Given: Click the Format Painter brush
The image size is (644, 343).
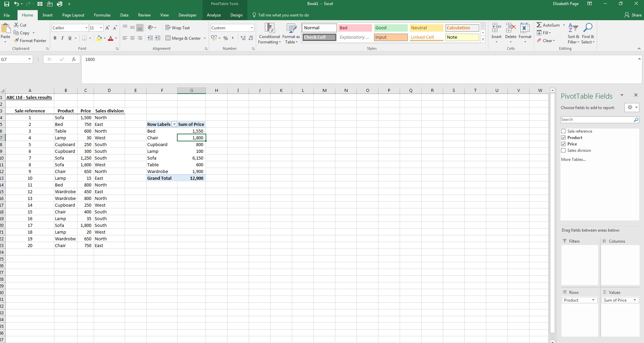Looking at the screenshot, I should click(x=30, y=40).
